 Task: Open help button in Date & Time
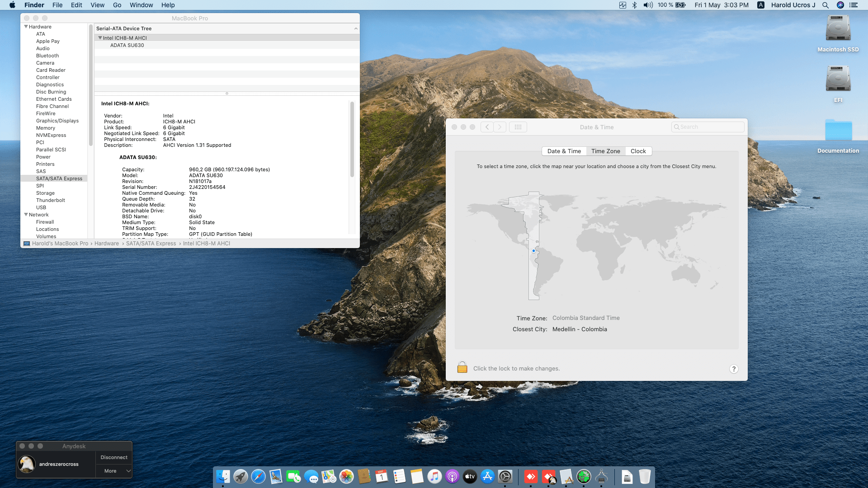click(x=734, y=369)
